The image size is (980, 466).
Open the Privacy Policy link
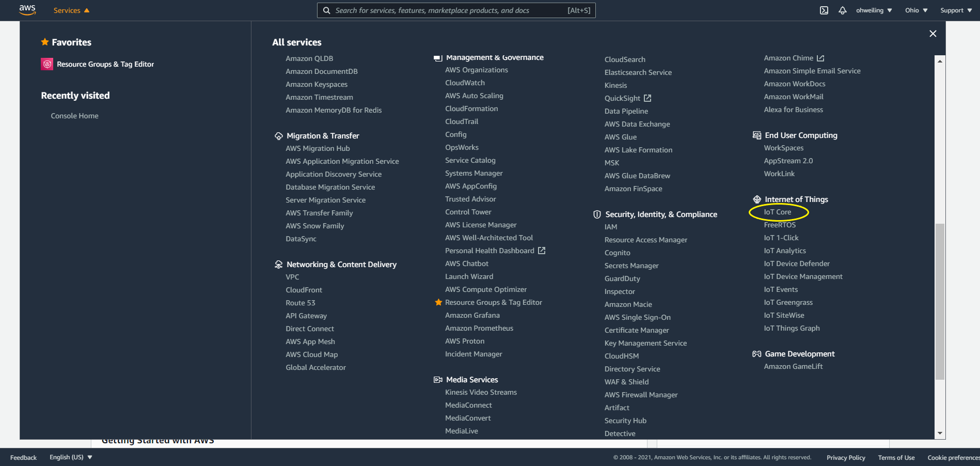846,458
